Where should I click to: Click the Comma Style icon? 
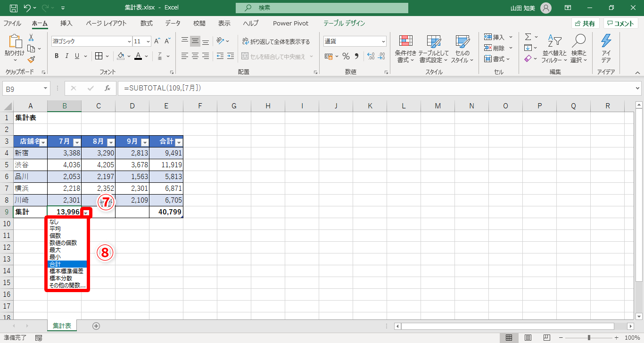pyautogui.click(x=357, y=57)
